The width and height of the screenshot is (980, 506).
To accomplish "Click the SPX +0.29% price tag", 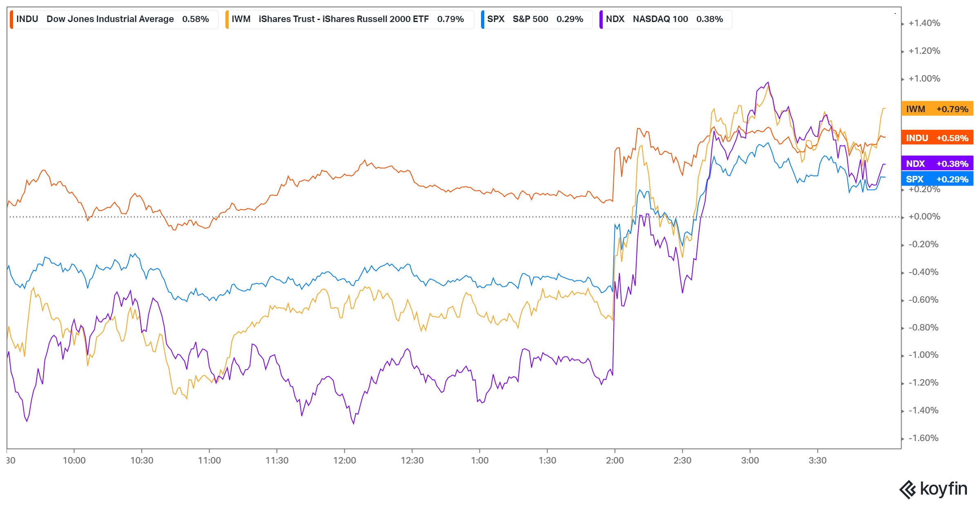I will click(937, 179).
